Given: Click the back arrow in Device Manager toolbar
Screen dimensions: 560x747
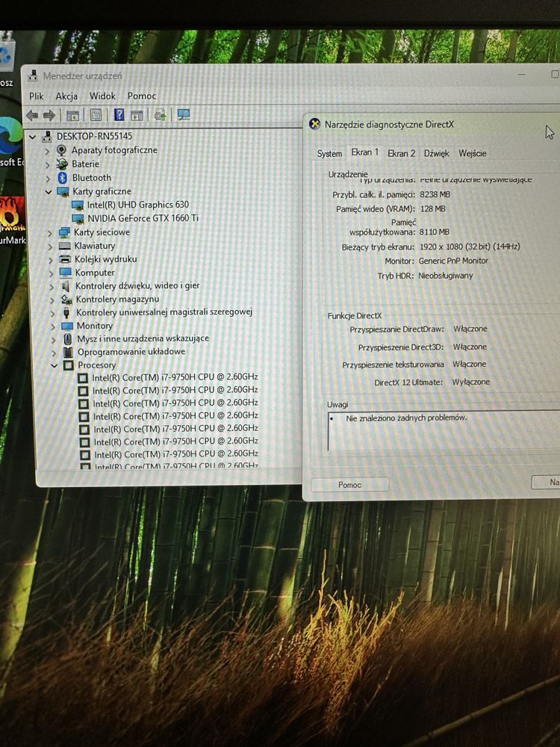Looking at the screenshot, I should click(x=32, y=115).
